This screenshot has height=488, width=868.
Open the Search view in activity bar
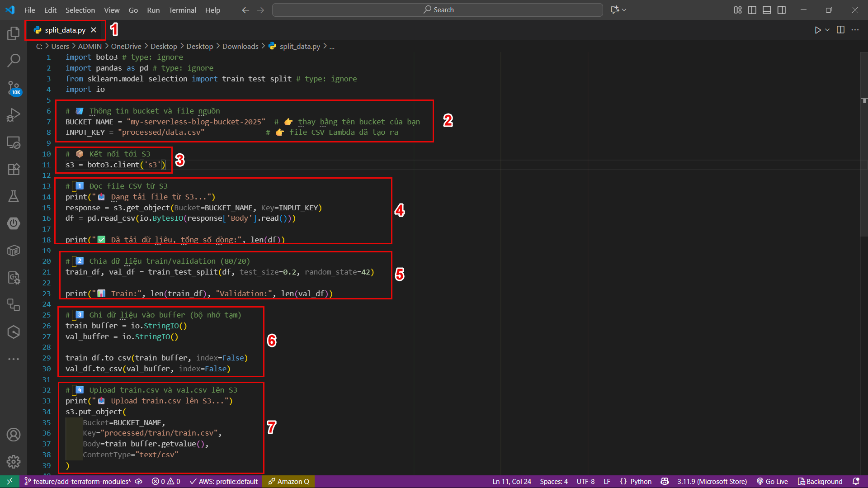(14, 60)
